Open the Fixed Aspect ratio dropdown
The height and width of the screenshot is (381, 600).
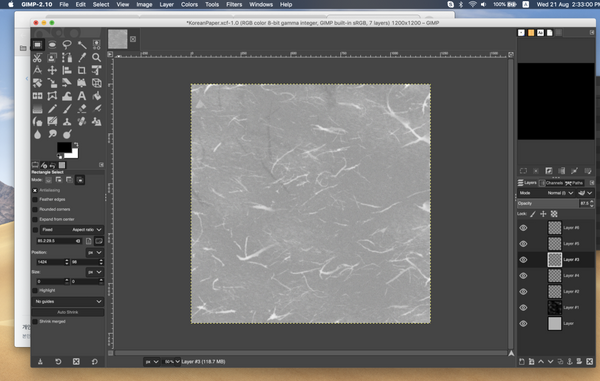tap(72, 230)
